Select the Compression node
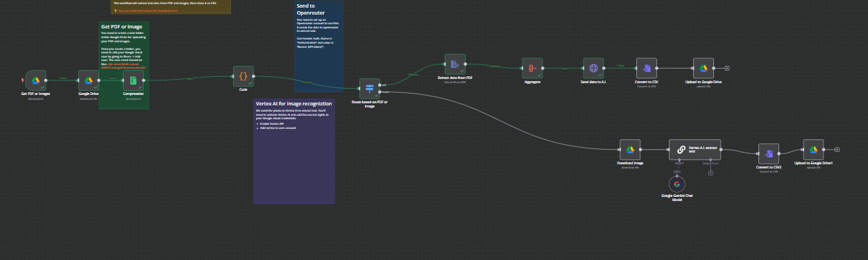Screen dimensions: 868x260 [133, 80]
